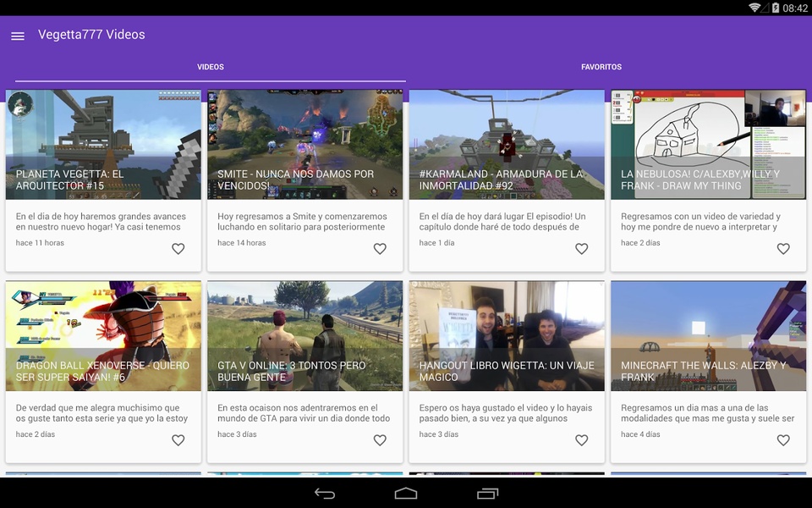Tap the Android back button

[325, 494]
